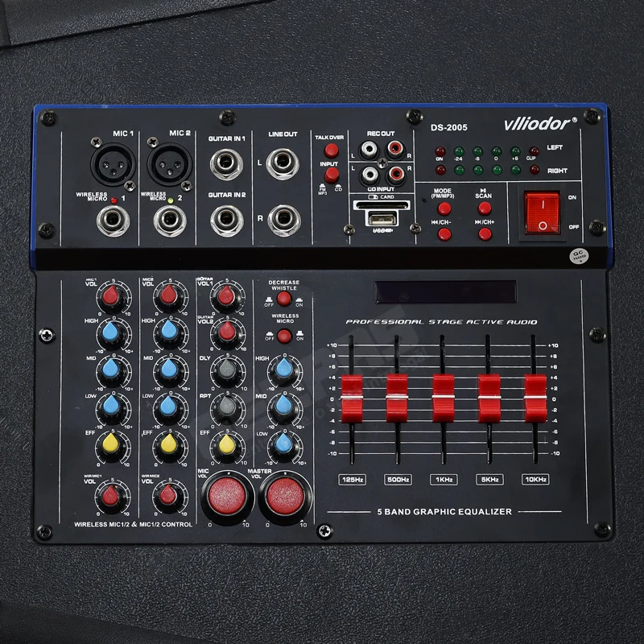
Task: Click the GUITAR IN 1 jack
Action: tap(226, 164)
